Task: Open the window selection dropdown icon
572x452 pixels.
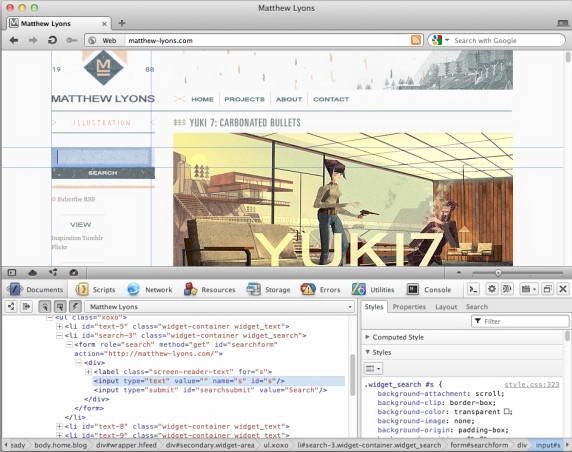Action: point(528,289)
